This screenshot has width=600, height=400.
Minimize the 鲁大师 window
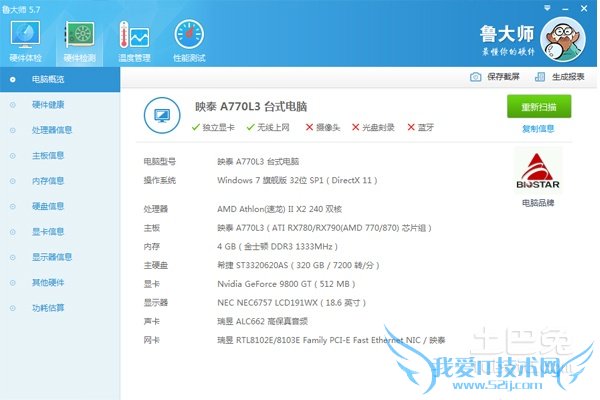[x=565, y=8]
